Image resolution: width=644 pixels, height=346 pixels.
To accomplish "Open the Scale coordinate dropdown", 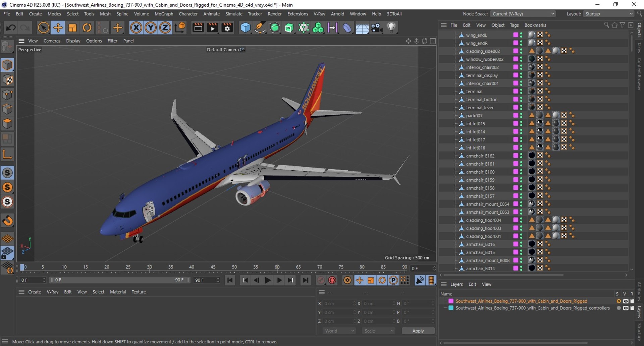I will point(378,331).
